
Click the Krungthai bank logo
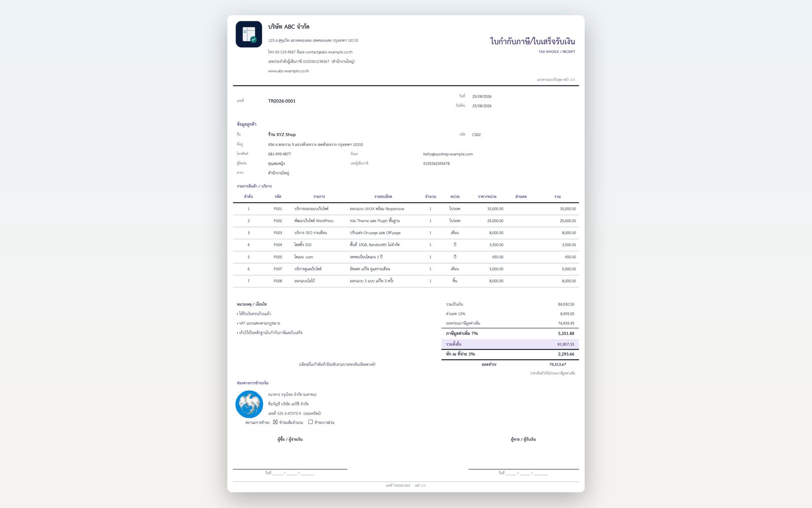point(249,404)
